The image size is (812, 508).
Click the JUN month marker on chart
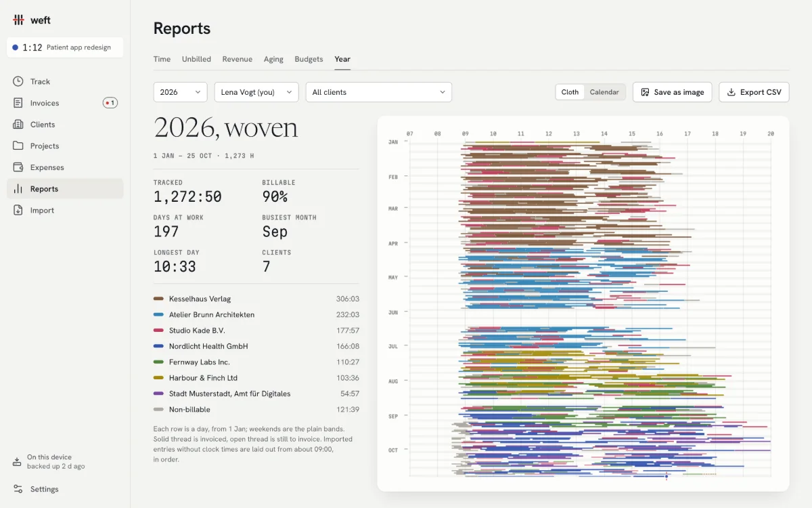coord(393,312)
